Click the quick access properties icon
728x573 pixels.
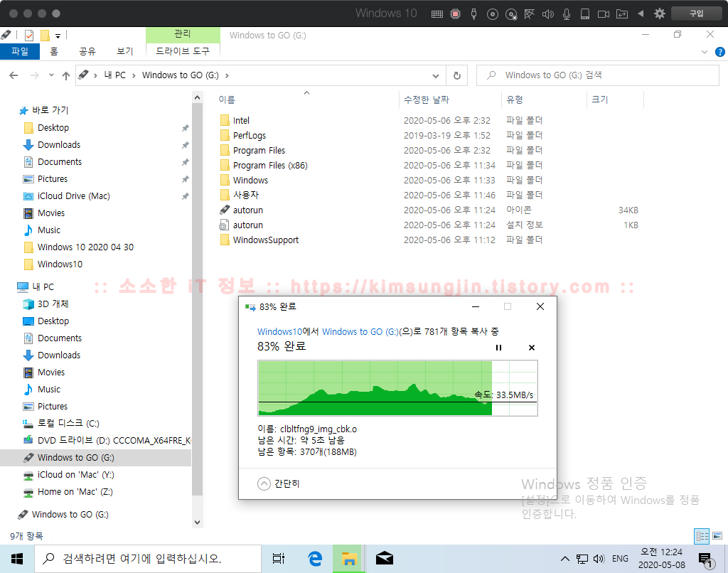28,36
